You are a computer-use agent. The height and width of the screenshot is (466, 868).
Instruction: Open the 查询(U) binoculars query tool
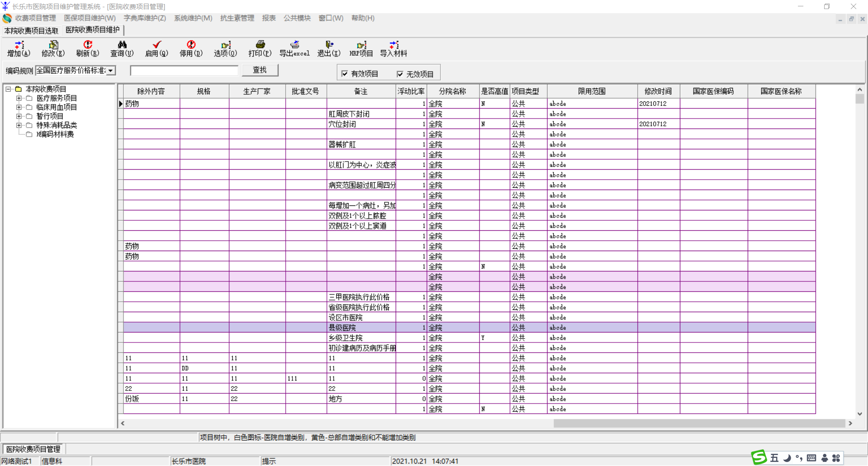[x=122, y=45]
